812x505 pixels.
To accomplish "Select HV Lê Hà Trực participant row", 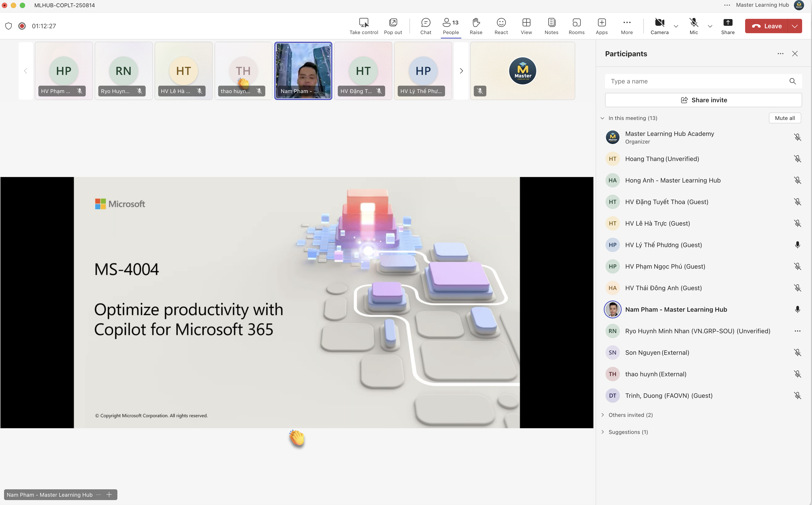I will (x=703, y=223).
